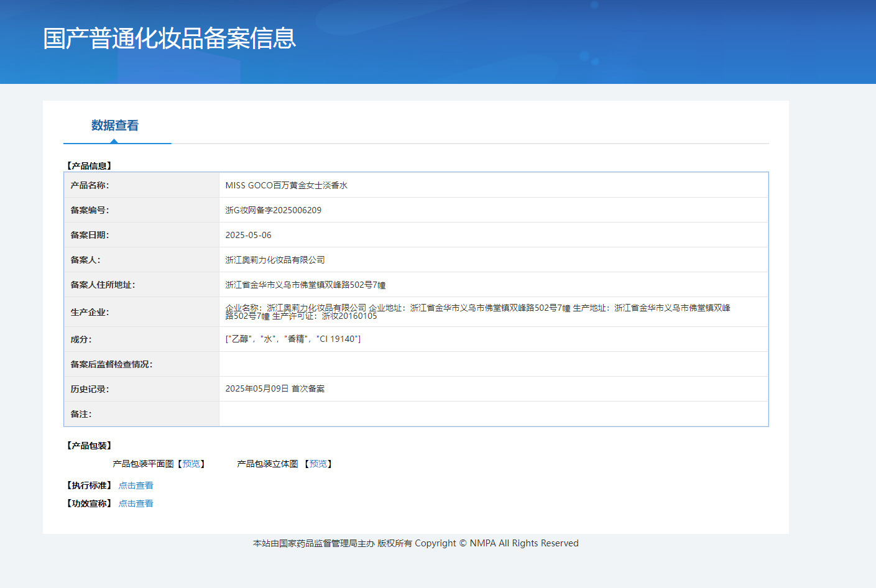Image resolution: width=876 pixels, height=588 pixels.
Task: Click the 【产品包装】 section heading
Action: 89,446
